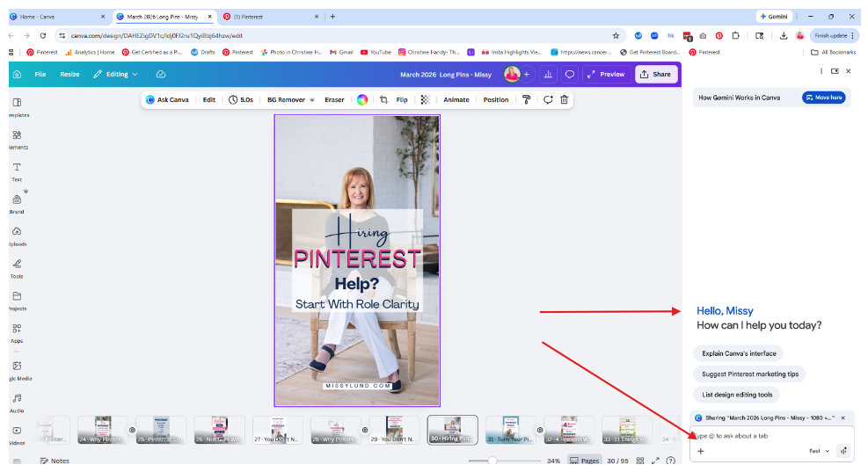The image size is (868, 472).
Task: Click the trash delete icon
Action: pos(565,100)
